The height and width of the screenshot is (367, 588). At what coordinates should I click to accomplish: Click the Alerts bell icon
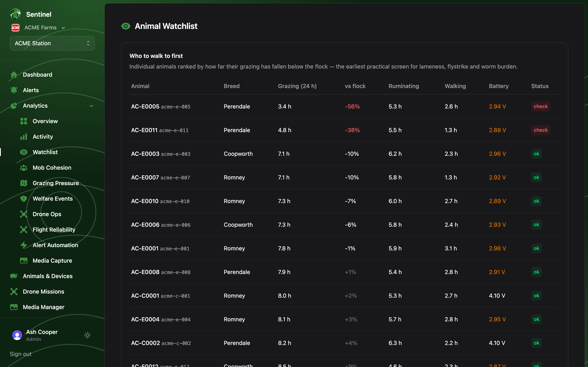(14, 90)
